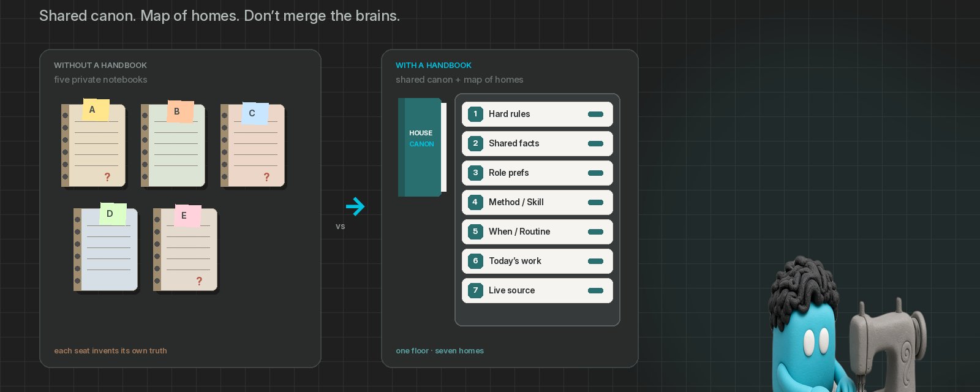Click "each seat invents its own truth" caption

[110, 351]
